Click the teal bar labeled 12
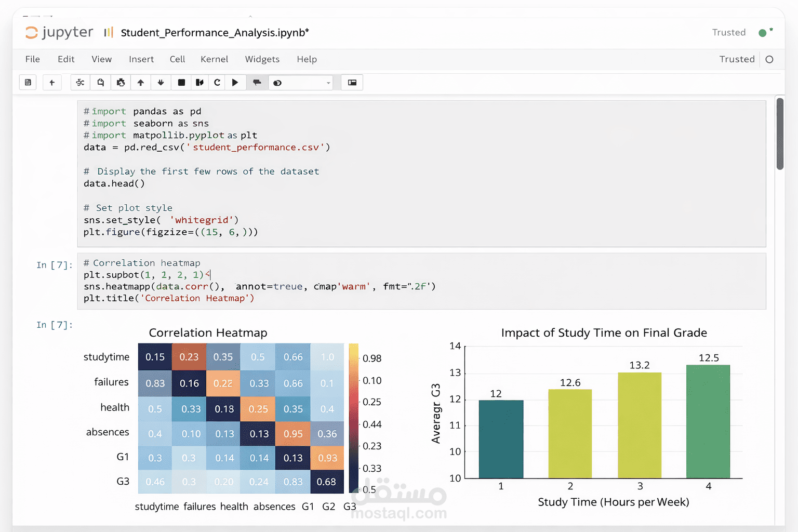 [501, 439]
